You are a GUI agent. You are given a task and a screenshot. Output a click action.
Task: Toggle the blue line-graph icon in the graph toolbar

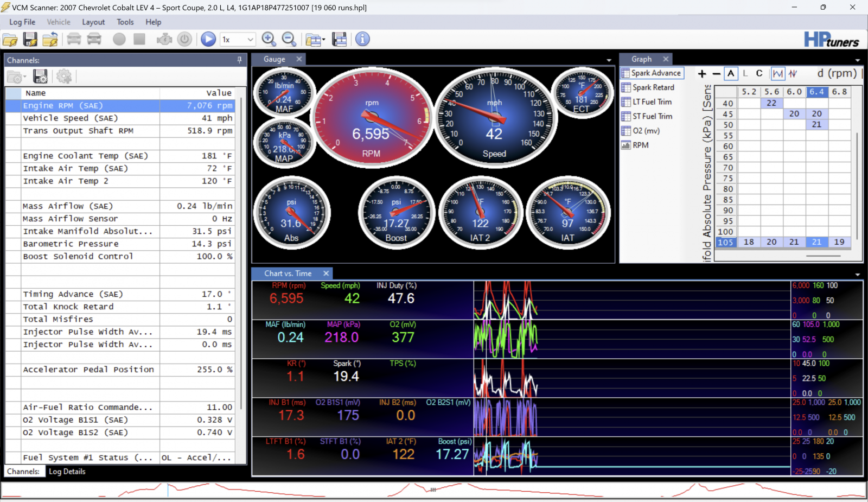(x=778, y=73)
